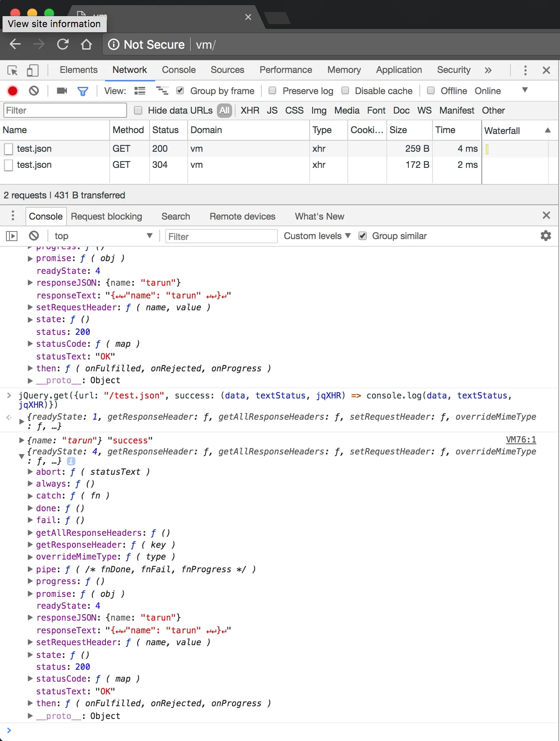Sort by the Waterfall column arrow
Image resolution: width=560 pixels, height=741 pixels.
tap(548, 130)
